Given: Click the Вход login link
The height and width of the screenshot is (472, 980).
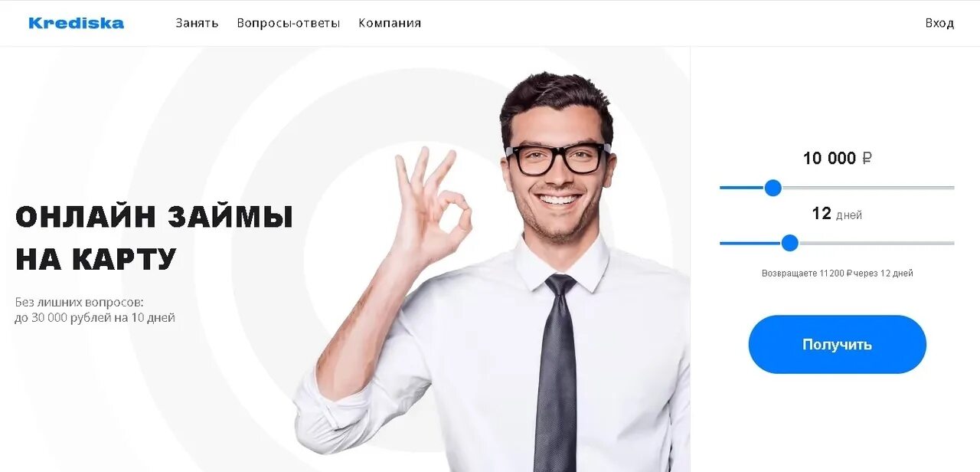Looking at the screenshot, I should [x=939, y=23].
